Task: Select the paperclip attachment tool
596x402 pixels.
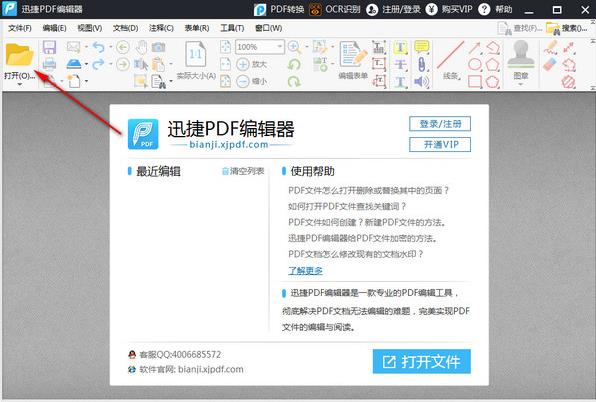Action: point(422,64)
